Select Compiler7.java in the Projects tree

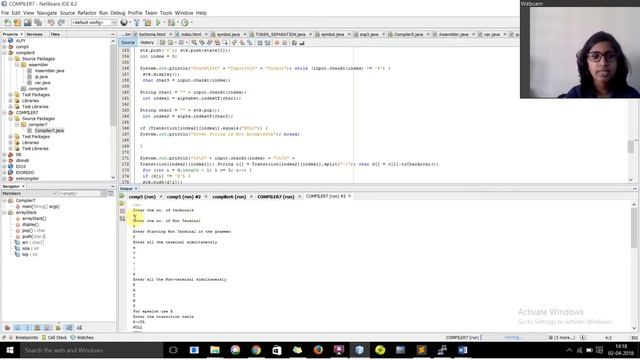point(49,131)
